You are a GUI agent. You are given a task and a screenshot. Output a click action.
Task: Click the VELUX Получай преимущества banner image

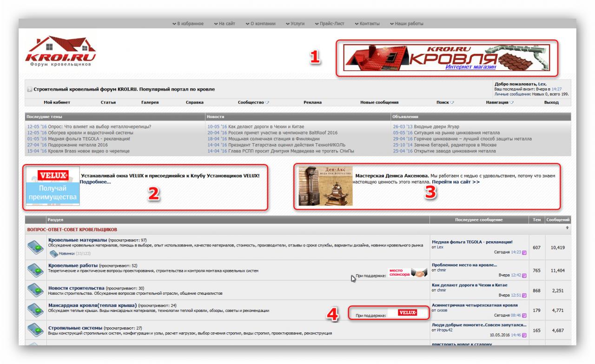53,186
